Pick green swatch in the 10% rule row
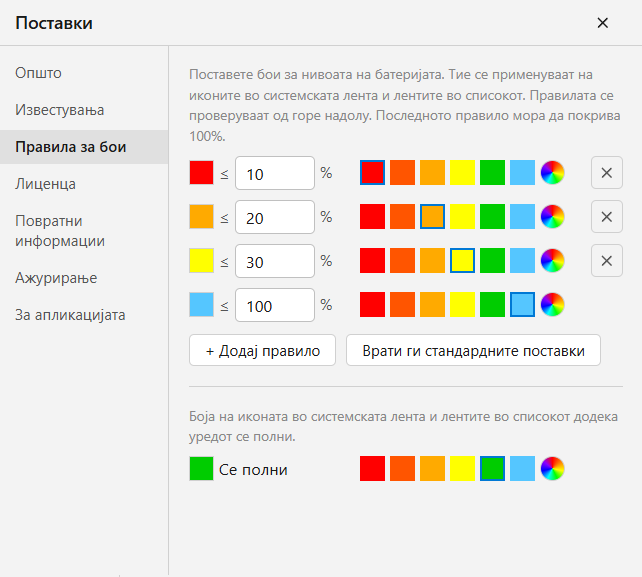 click(493, 173)
